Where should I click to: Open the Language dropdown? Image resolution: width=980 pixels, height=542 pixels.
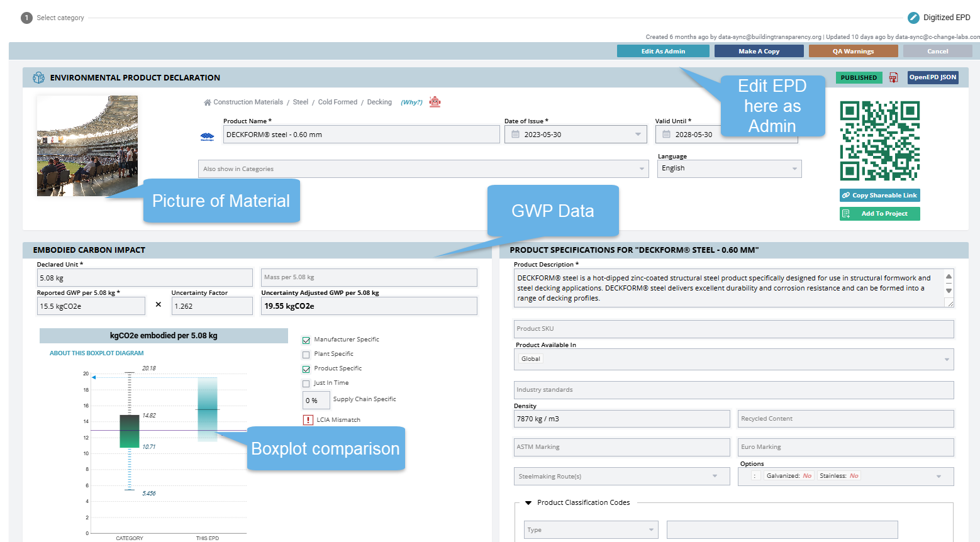tap(729, 169)
